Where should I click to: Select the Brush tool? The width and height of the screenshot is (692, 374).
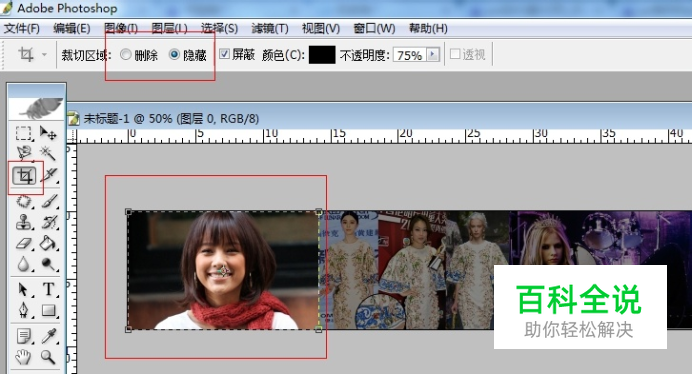(x=49, y=202)
